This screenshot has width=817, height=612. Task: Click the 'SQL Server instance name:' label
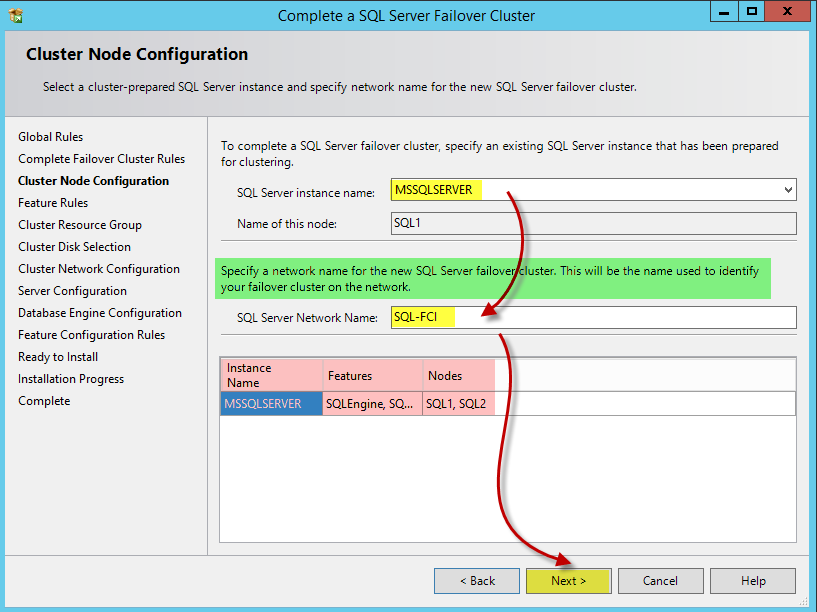tap(306, 193)
